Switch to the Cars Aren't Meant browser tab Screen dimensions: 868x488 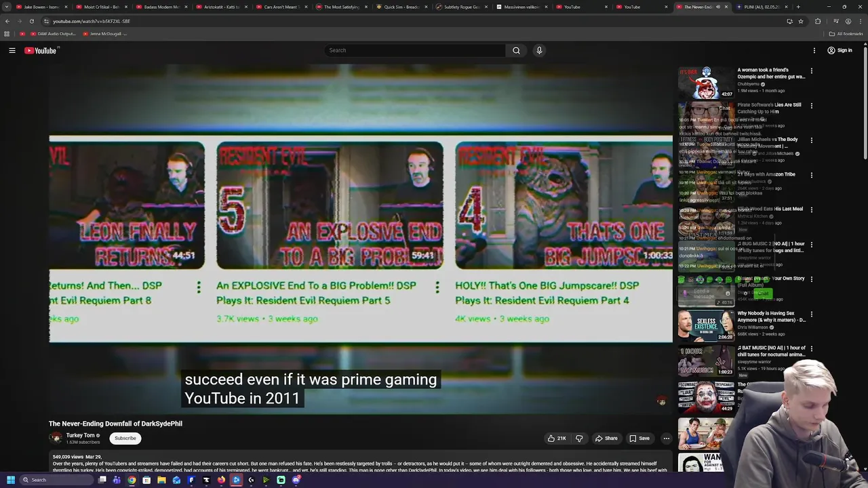point(281,7)
